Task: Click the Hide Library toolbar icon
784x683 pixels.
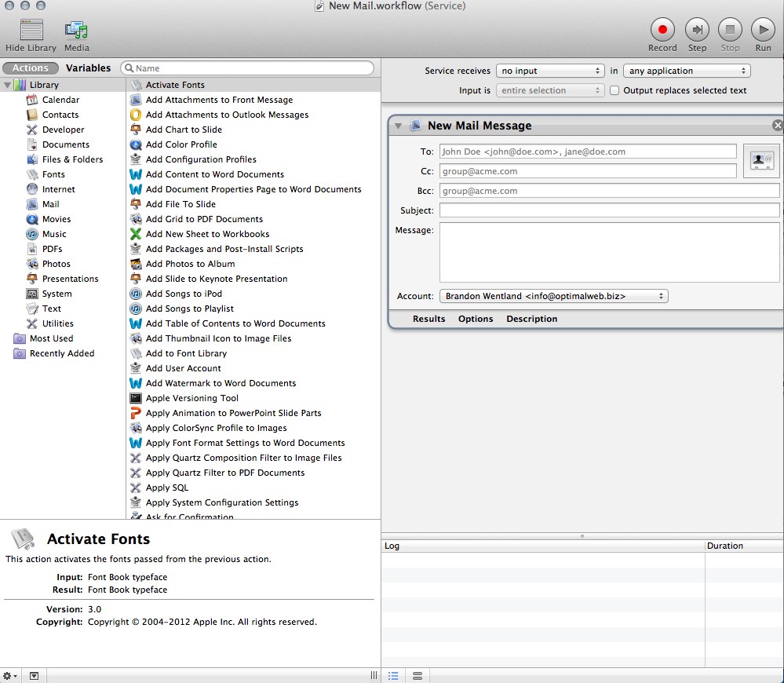Action: point(31,30)
